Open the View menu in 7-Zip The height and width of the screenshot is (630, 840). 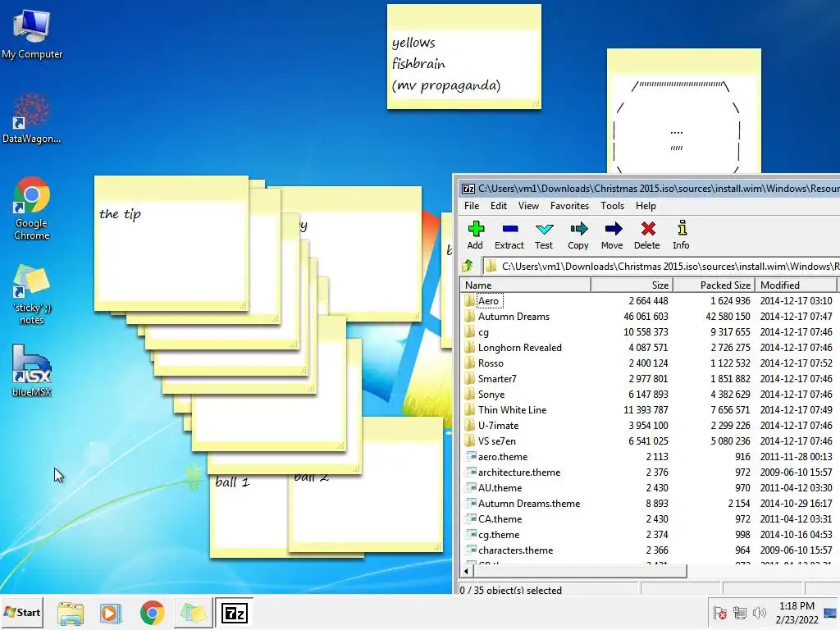[x=529, y=206]
